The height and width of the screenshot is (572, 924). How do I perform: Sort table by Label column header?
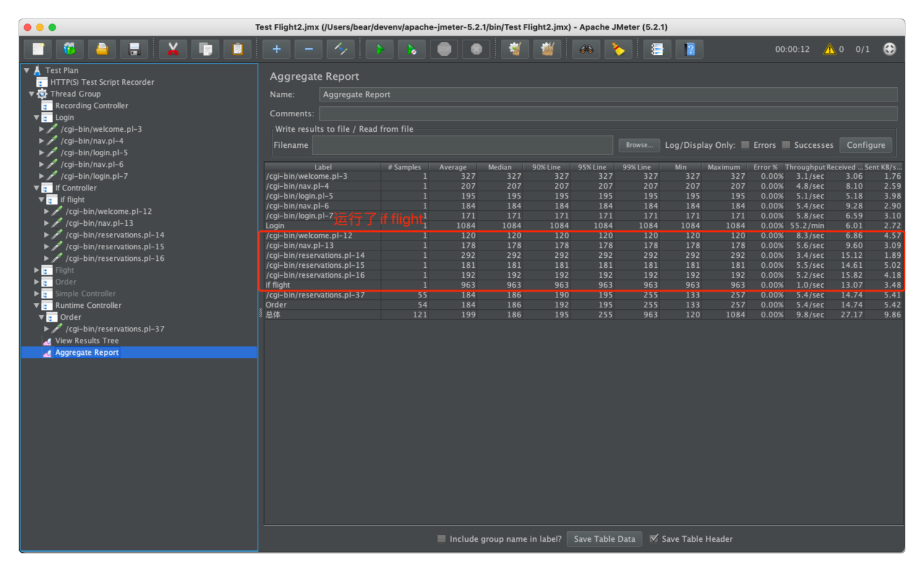323,167
